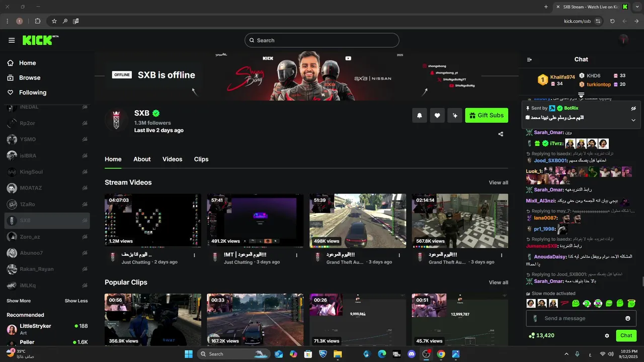Open the About tab
Screen dimensions: 644x362
(142, 159)
